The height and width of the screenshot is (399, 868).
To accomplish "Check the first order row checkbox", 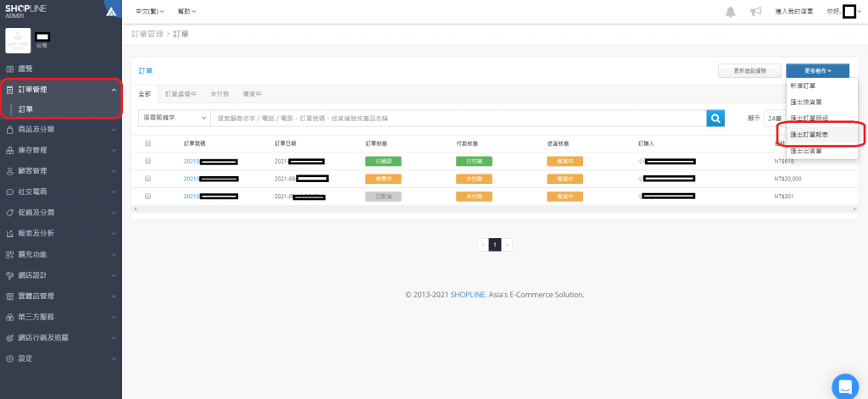I will tap(147, 160).
